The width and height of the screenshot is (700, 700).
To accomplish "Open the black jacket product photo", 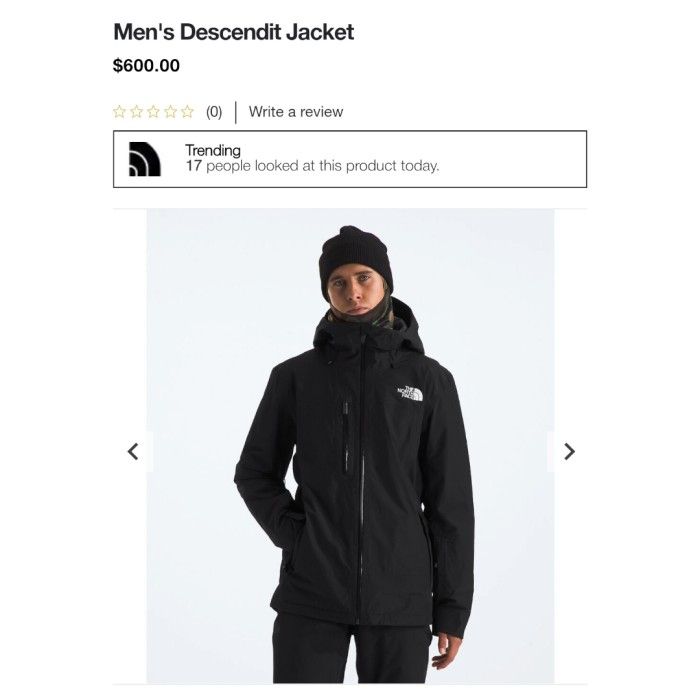I will 350,446.
